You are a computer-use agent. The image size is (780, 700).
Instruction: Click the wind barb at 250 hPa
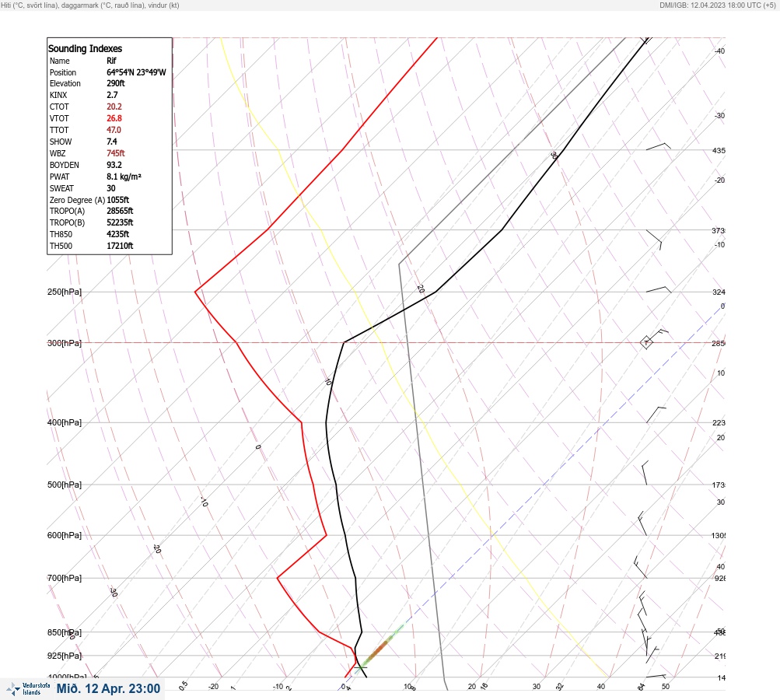659,289
